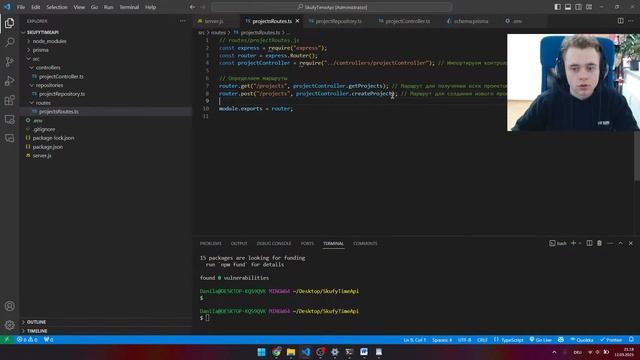Collapse the controllers folder
This screenshot has width=640, height=360.
tap(48, 68)
